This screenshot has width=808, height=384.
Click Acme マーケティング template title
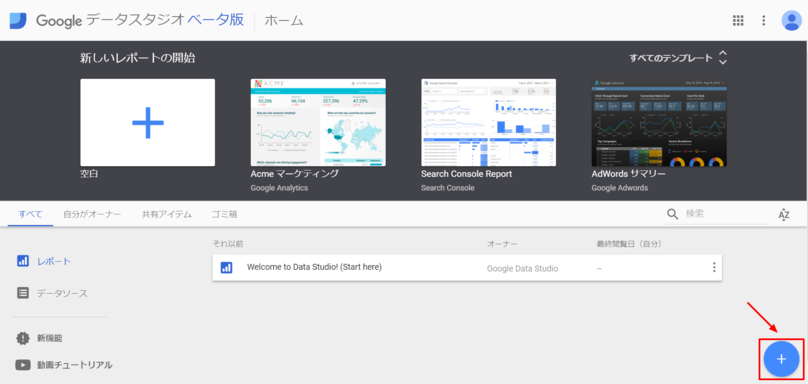pyautogui.click(x=295, y=174)
